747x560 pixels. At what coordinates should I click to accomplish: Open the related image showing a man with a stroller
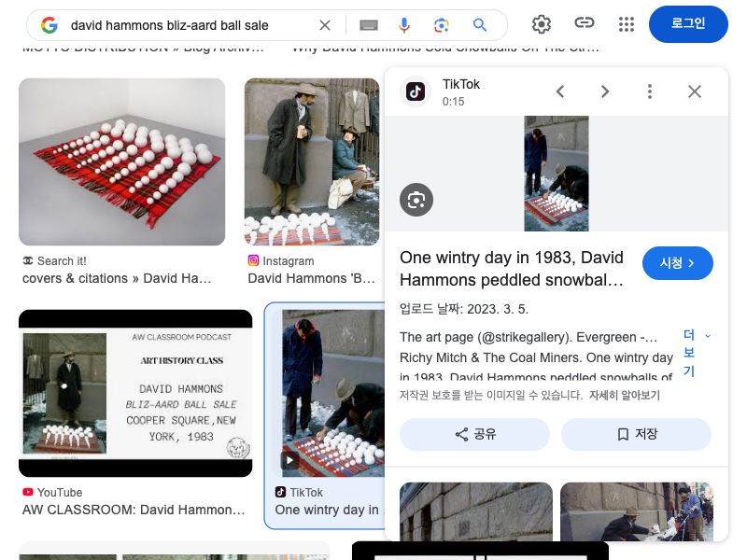[x=637, y=511]
